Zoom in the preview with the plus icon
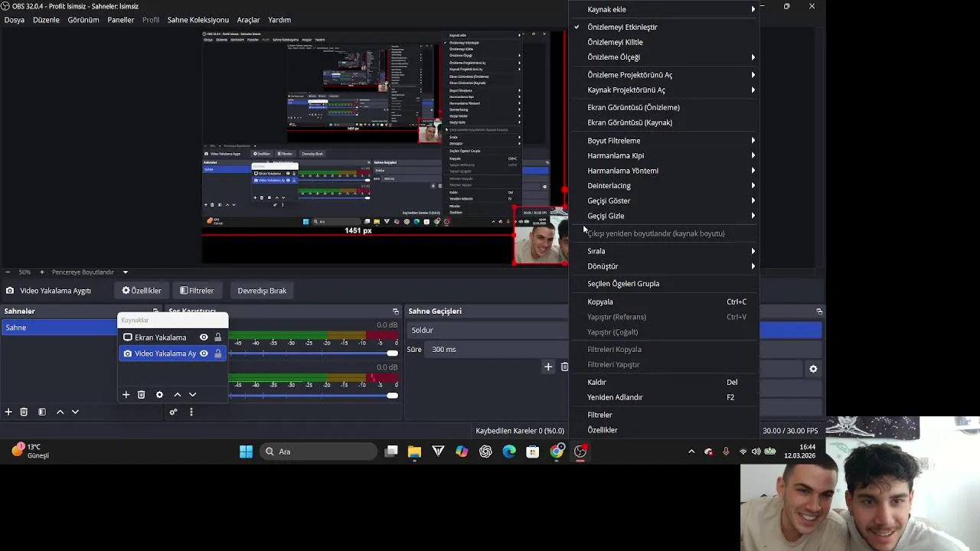The width and height of the screenshot is (980, 551). coord(42,272)
